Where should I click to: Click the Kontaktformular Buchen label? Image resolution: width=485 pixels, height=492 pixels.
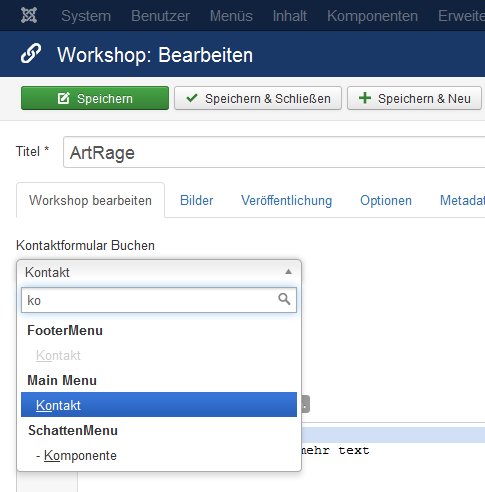(x=85, y=245)
